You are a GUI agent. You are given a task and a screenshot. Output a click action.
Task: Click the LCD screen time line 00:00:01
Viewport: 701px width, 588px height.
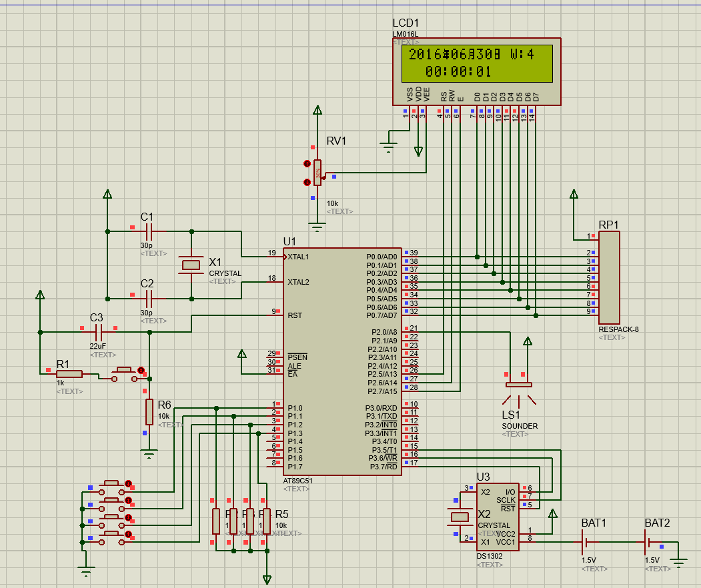click(x=458, y=71)
